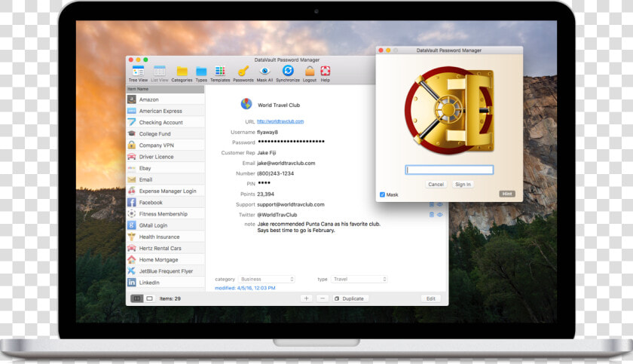Select Expense Manager Login cherry icon
The width and height of the screenshot is (633, 364).
[132, 191]
